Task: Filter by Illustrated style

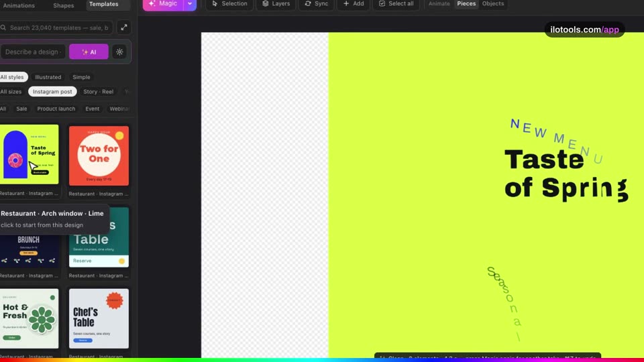Action: (x=48, y=76)
